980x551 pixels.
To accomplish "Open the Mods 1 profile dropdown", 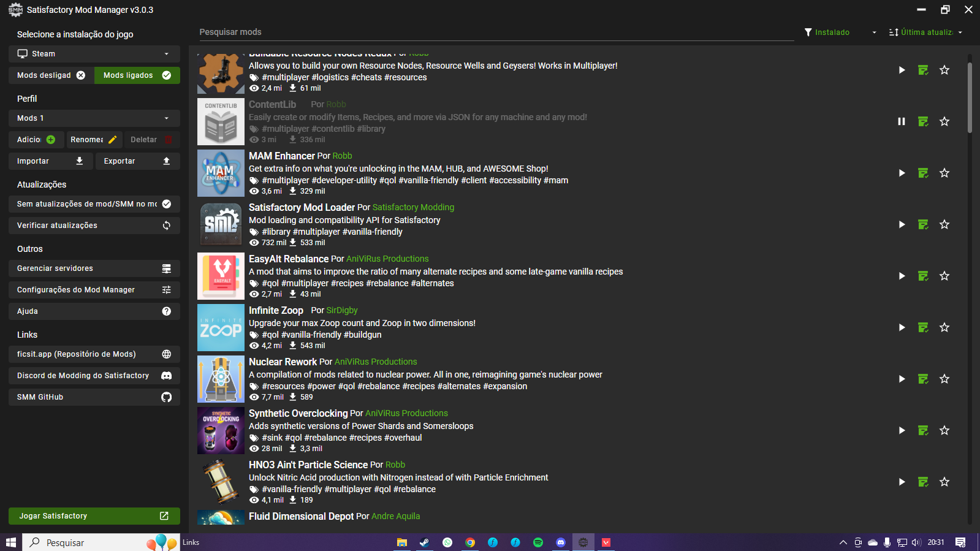I will (x=94, y=118).
